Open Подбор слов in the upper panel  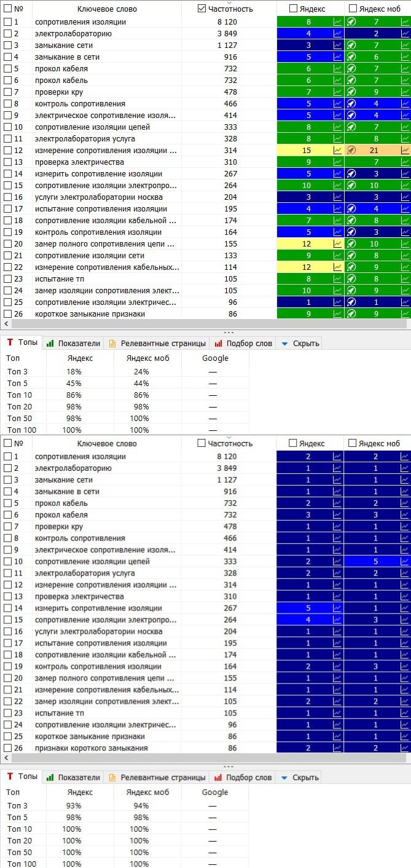[x=242, y=344]
